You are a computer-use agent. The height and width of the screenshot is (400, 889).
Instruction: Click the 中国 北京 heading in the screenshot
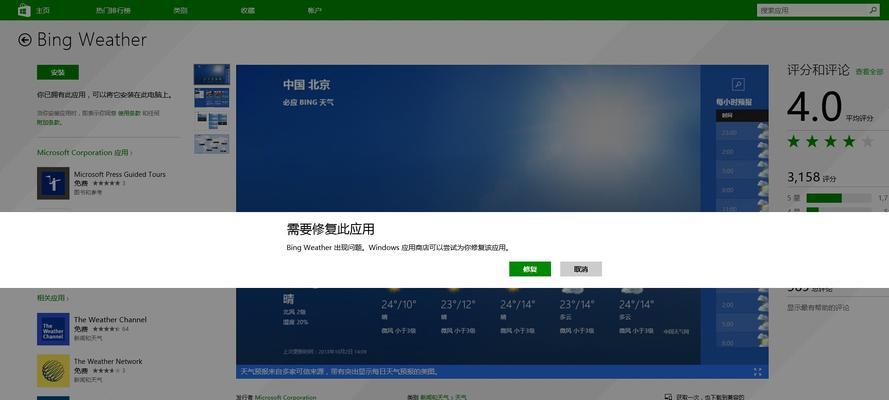pos(307,85)
